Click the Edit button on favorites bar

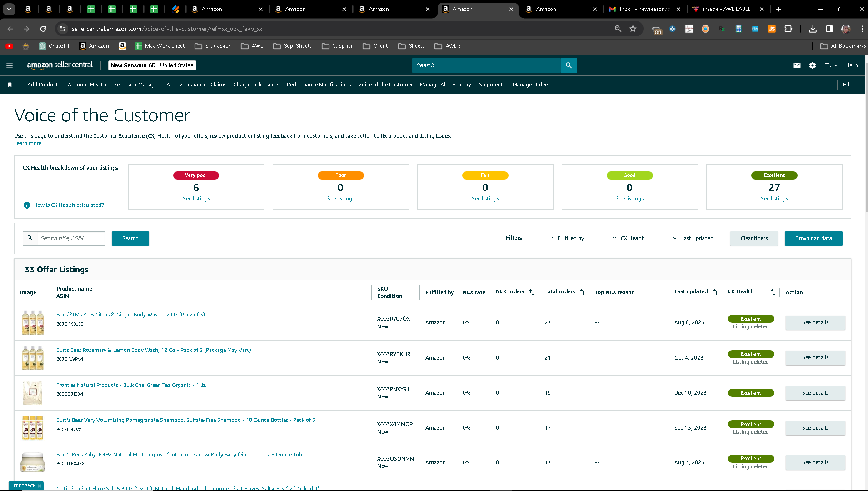click(848, 85)
